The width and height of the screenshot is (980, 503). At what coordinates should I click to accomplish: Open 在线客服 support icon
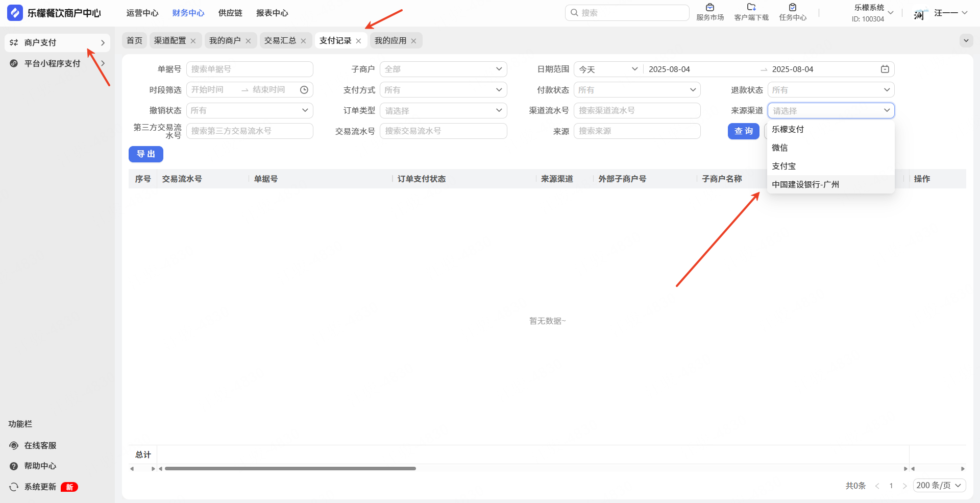coord(14,445)
